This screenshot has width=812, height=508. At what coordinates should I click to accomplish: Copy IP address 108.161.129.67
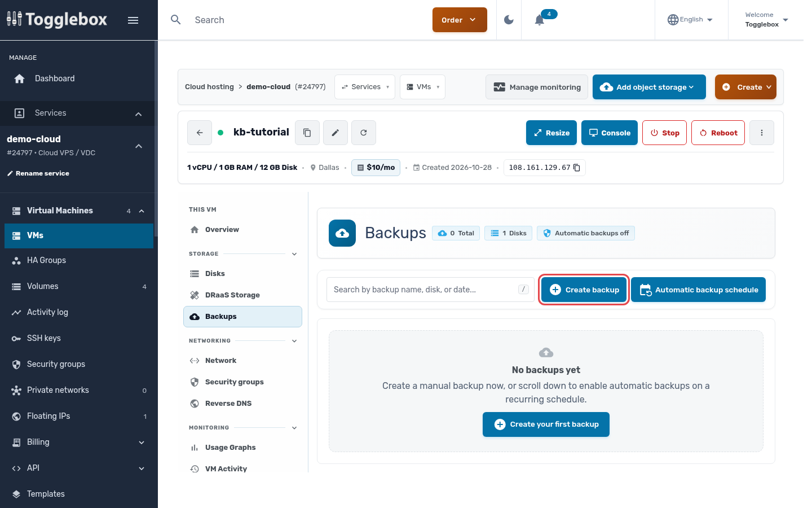point(577,168)
